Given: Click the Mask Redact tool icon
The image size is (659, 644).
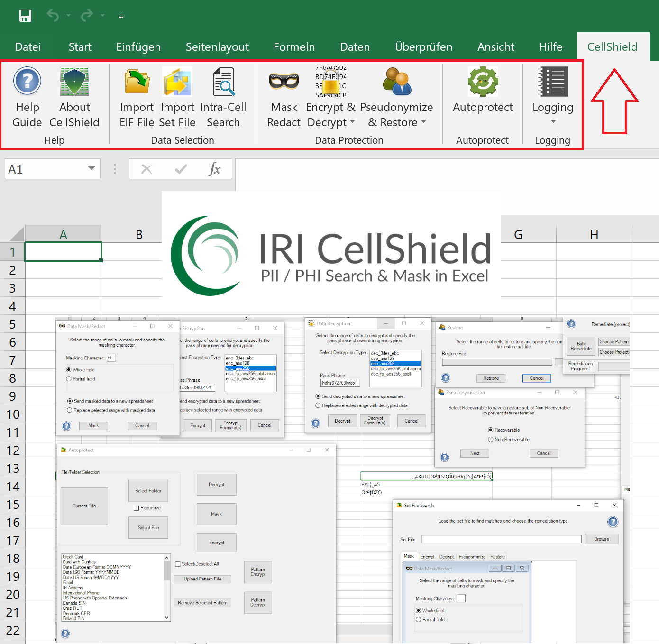Looking at the screenshot, I should (x=283, y=82).
